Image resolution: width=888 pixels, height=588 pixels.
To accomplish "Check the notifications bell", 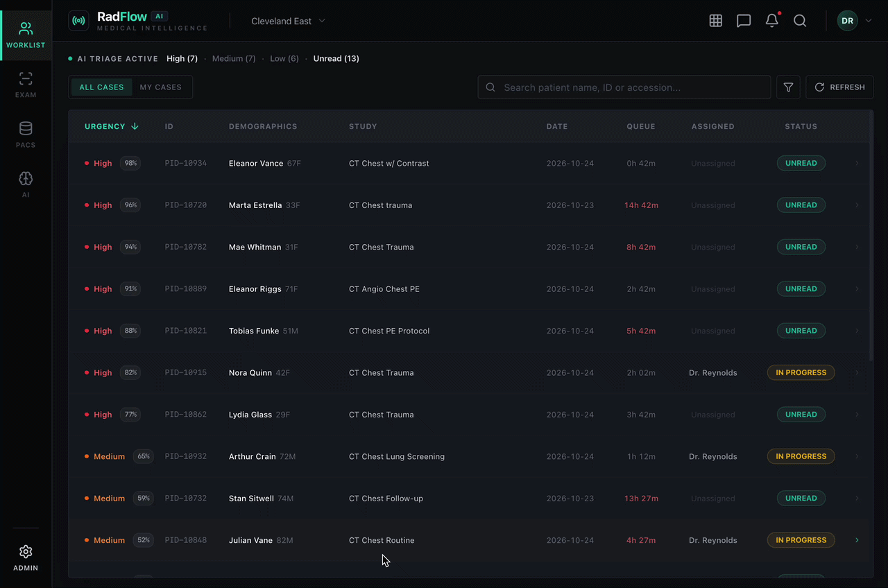I will tap(771, 21).
